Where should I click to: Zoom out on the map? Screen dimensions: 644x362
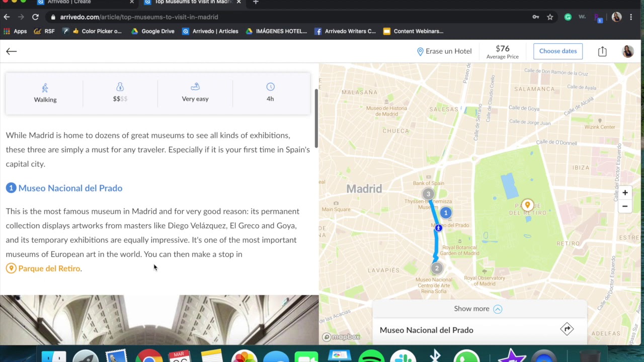tap(625, 206)
